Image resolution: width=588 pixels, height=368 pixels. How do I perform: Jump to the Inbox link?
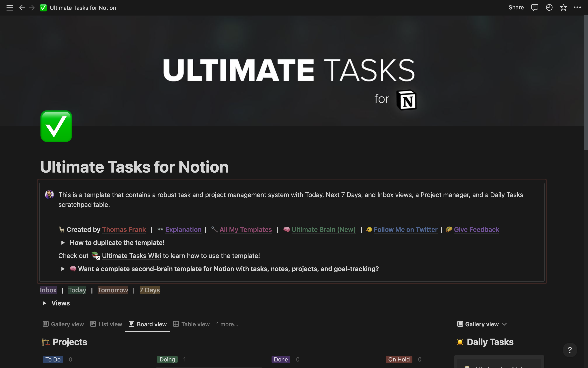pos(48,290)
